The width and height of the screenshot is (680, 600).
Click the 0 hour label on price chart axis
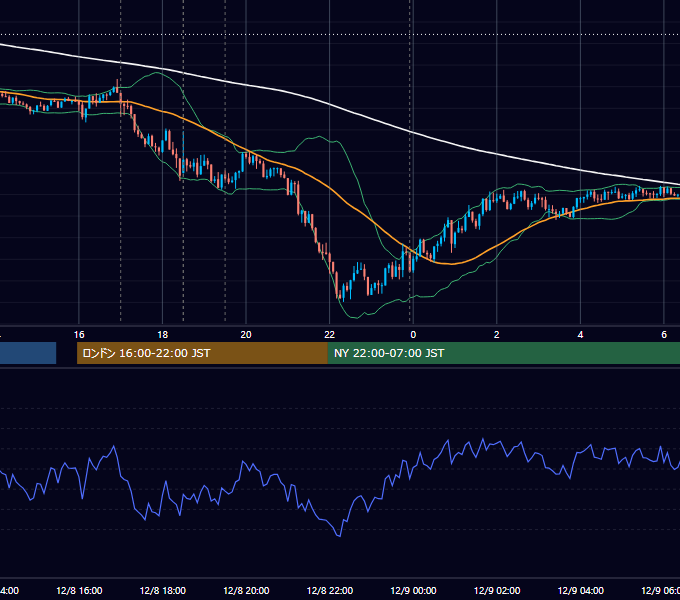[413, 335]
